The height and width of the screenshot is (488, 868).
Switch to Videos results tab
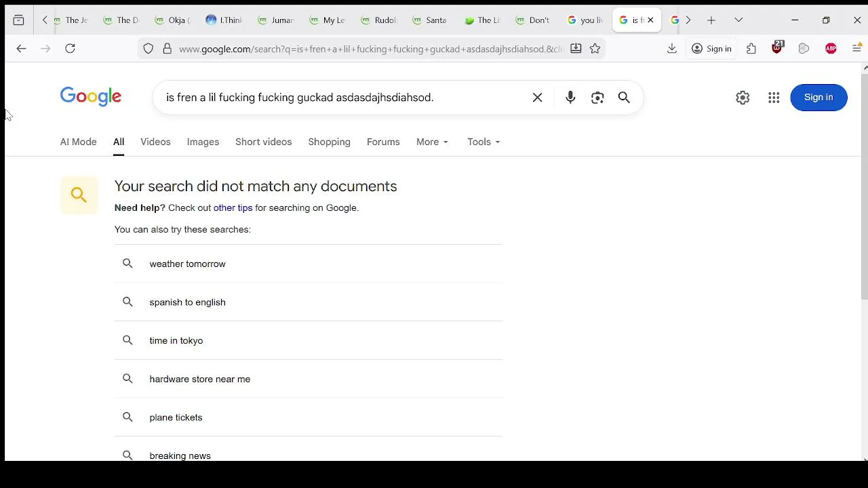(155, 142)
